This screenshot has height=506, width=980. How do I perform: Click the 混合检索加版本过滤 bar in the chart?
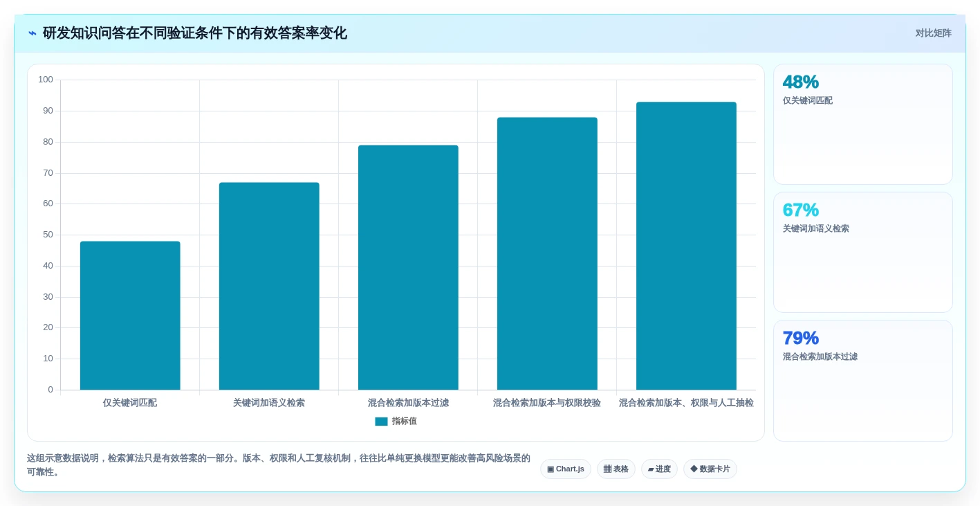click(408, 267)
